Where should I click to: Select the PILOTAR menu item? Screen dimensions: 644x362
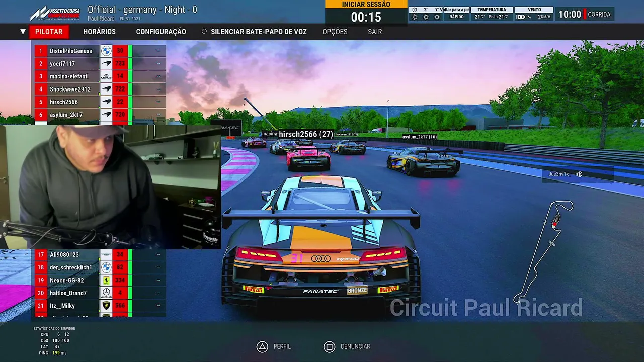(49, 32)
